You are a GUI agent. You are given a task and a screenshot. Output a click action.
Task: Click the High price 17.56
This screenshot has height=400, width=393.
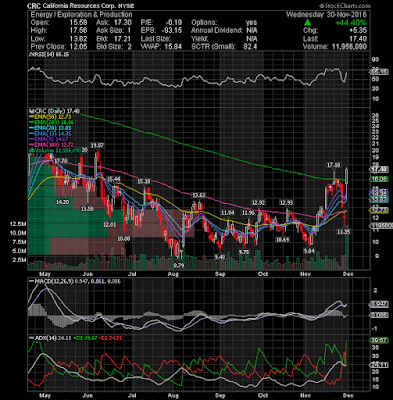point(79,31)
